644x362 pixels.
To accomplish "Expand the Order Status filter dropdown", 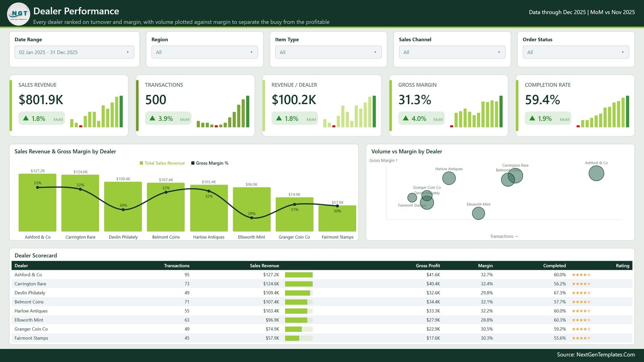I will (x=576, y=52).
